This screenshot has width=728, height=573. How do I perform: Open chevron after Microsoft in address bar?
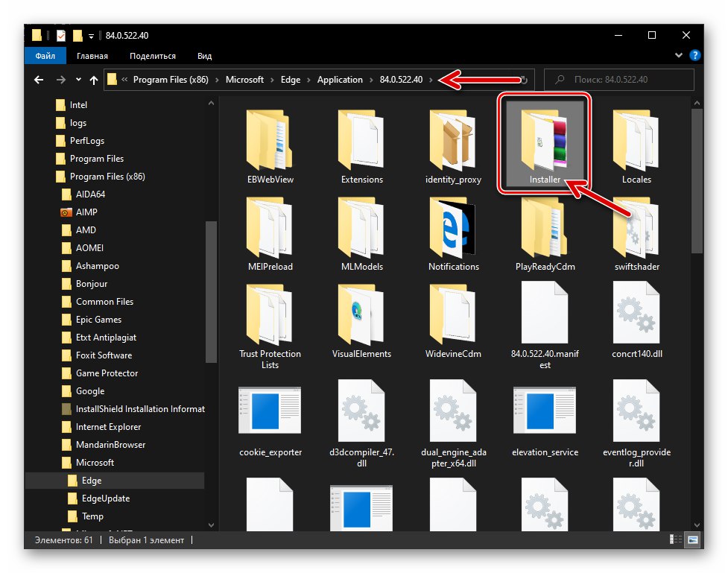(272, 80)
